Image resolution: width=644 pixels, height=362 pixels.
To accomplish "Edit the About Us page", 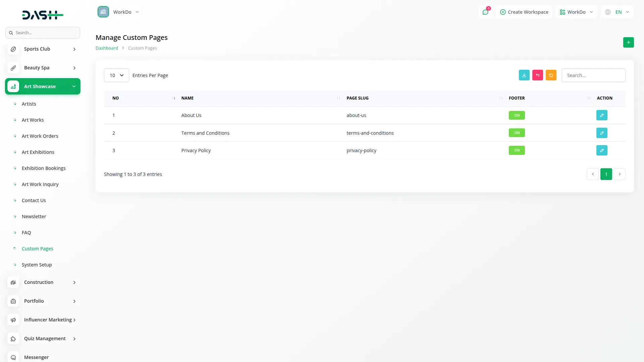I will click(602, 115).
